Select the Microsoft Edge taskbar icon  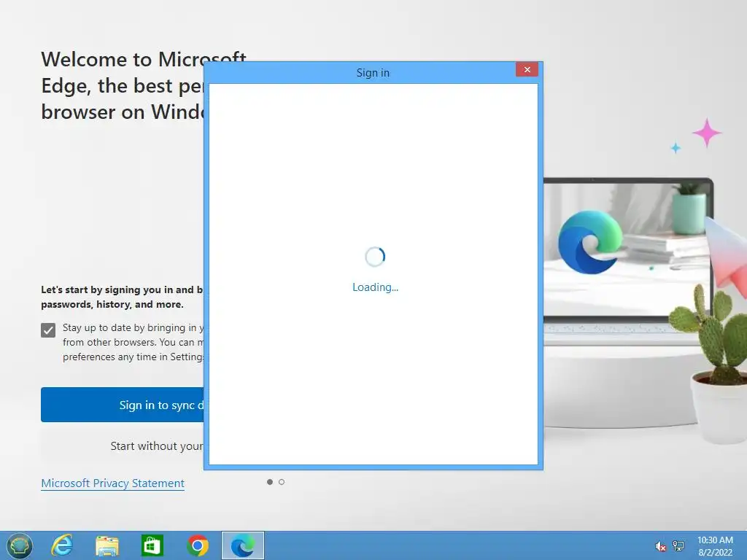pyautogui.click(x=243, y=545)
